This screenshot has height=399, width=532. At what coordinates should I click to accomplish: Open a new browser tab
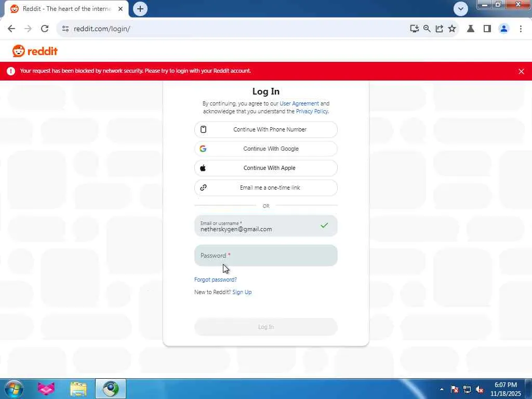(x=140, y=9)
